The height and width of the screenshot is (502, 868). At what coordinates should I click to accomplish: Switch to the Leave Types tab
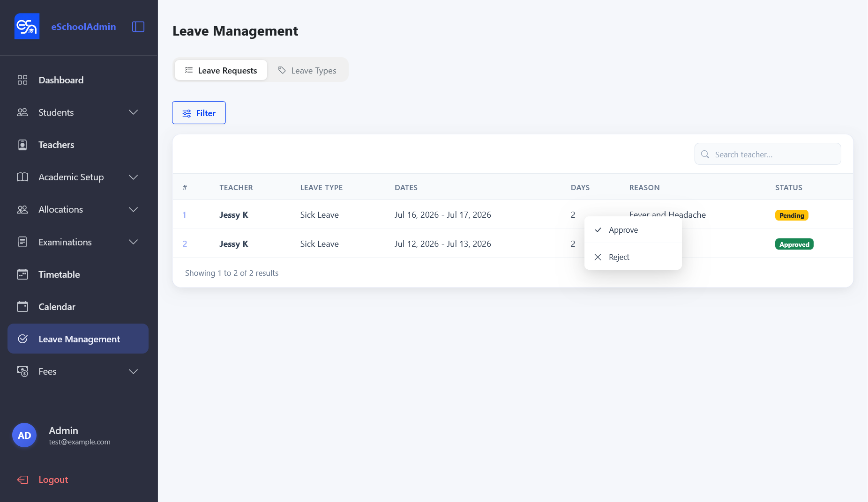(x=307, y=70)
